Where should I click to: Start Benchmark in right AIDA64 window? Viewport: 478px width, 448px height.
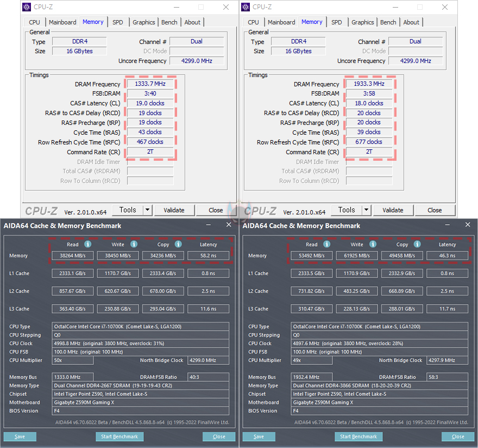[x=358, y=437]
